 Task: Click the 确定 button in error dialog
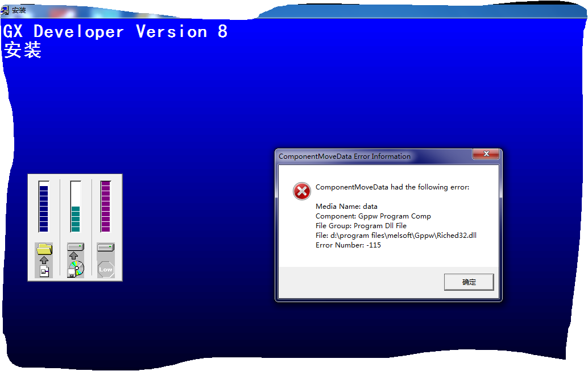[x=469, y=282]
